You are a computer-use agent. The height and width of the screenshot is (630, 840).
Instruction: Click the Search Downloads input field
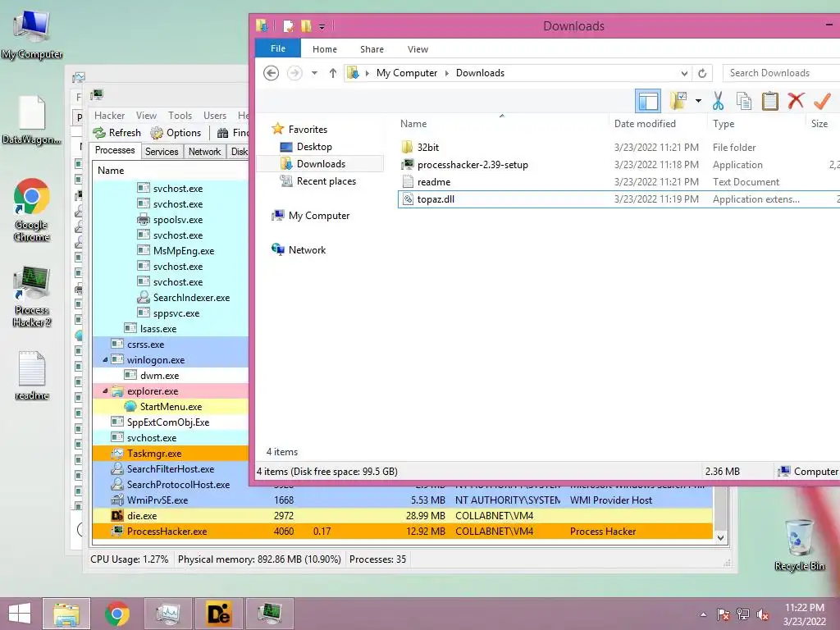pyautogui.click(x=781, y=73)
